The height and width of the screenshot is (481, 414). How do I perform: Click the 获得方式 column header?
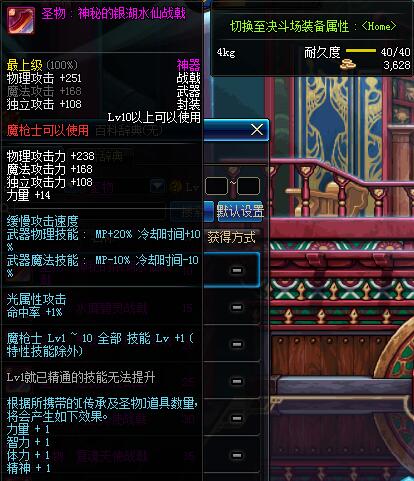pyautogui.click(x=231, y=238)
